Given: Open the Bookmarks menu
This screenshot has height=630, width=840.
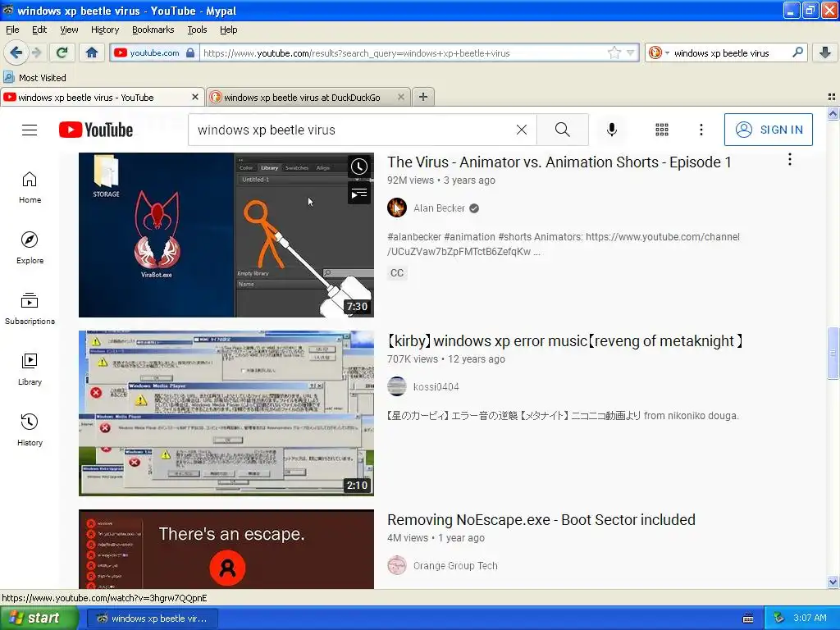Looking at the screenshot, I should (153, 30).
